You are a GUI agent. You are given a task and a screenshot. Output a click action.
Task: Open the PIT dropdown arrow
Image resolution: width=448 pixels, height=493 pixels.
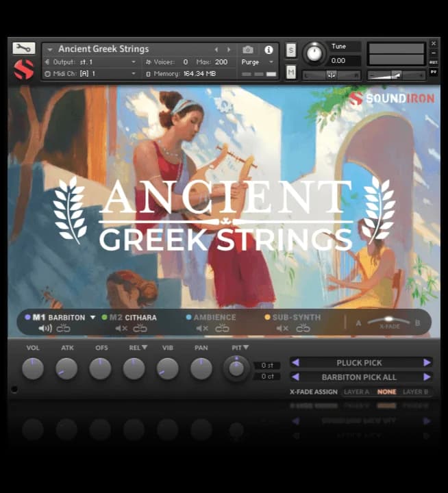coord(246,347)
